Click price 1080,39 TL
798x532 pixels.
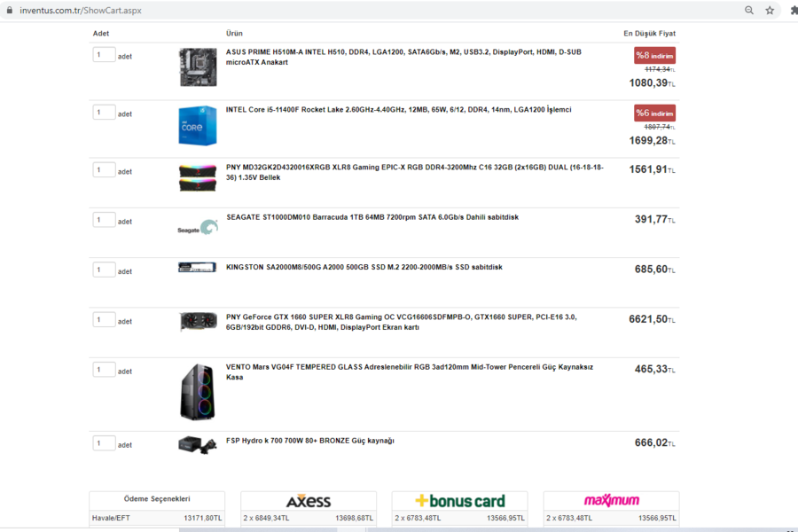click(x=652, y=83)
